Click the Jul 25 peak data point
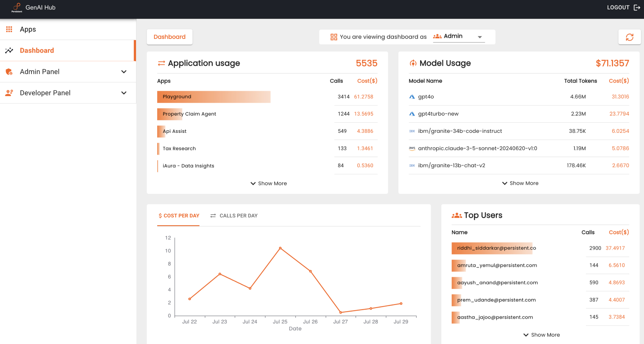644x344 pixels. tap(280, 249)
